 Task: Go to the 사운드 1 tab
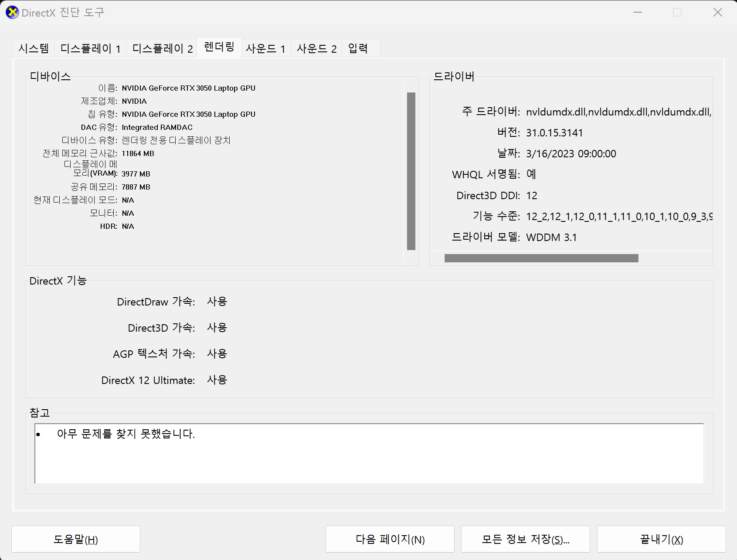coord(266,48)
